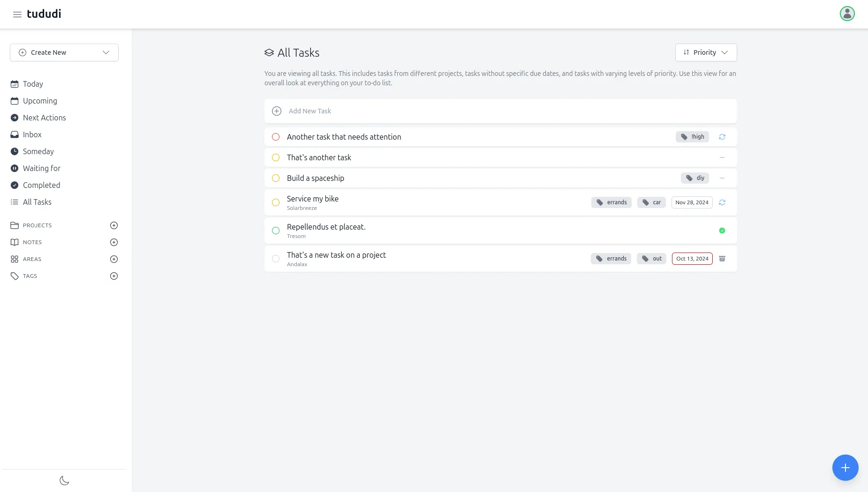Toggle dark mode moon icon

[64, 481]
